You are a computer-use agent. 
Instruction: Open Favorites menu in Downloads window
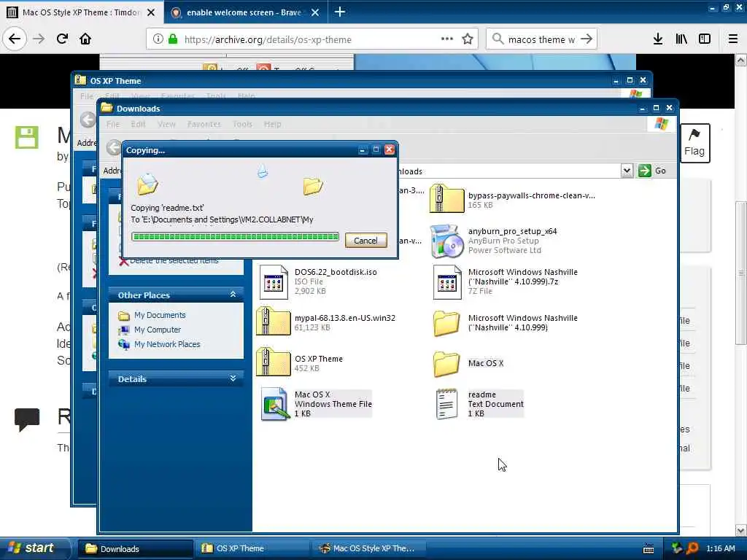tap(204, 124)
